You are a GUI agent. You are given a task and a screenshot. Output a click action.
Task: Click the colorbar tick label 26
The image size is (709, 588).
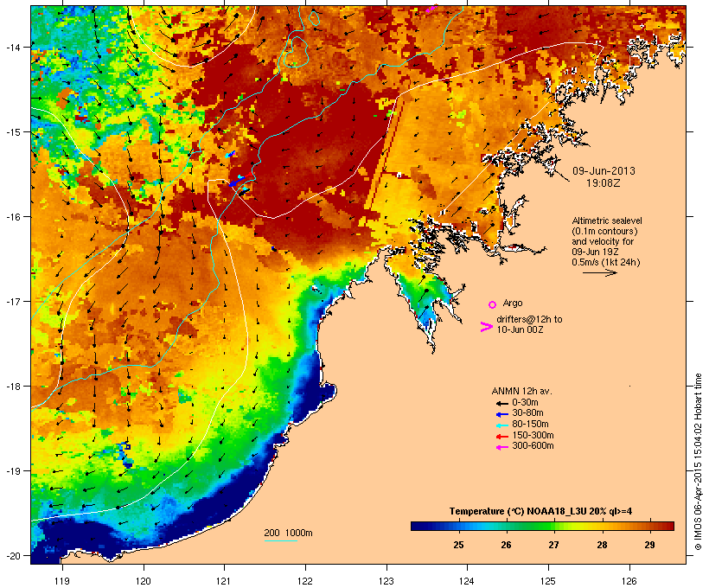pyautogui.click(x=506, y=545)
